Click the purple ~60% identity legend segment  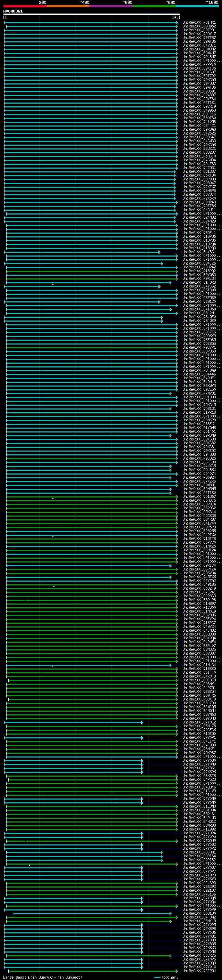[x=111, y=6]
